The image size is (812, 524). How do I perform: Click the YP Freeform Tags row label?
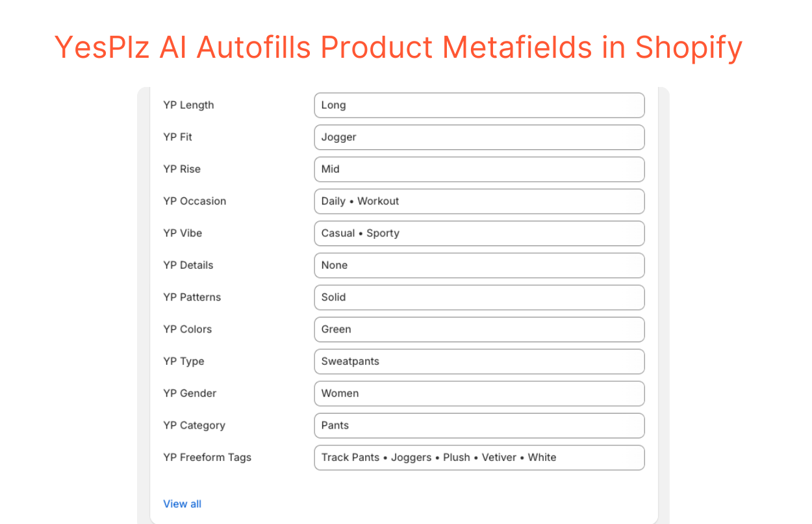coord(207,457)
